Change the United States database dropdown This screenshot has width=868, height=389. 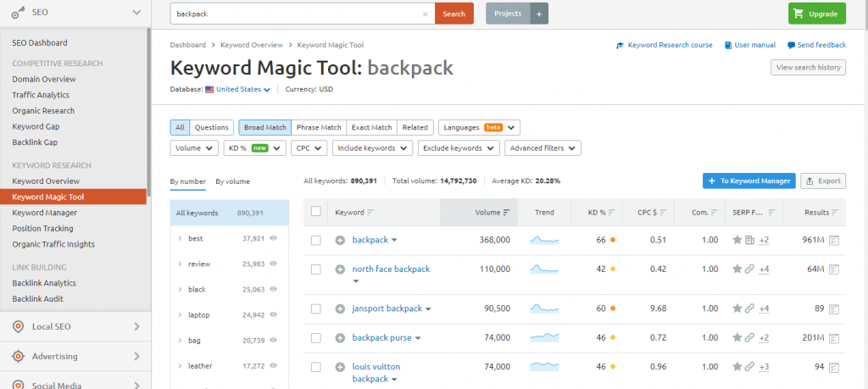[x=243, y=89]
